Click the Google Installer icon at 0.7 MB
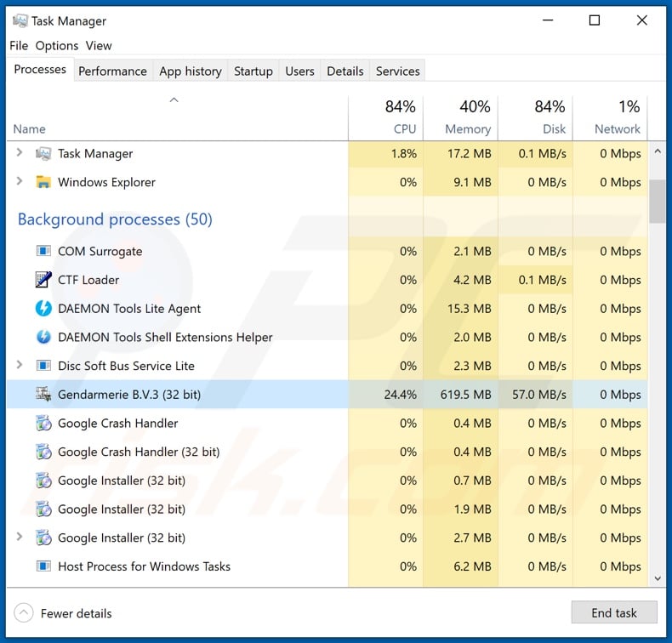The image size is (672, 643). pyautogui.click(x=43, y=481)
